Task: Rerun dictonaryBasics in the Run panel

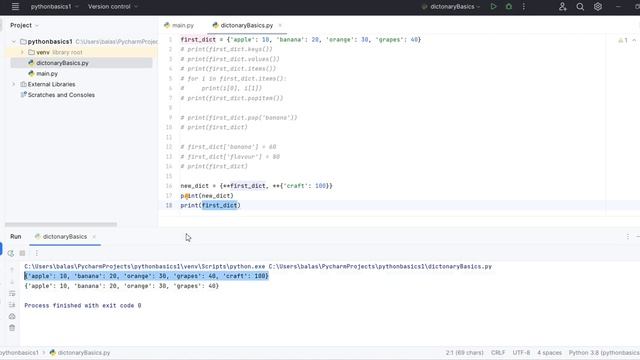Action: (x=11, y=253)
